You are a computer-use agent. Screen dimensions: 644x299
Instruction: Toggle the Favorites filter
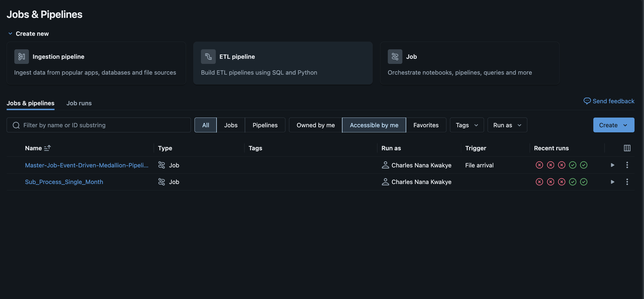point(426,125)
